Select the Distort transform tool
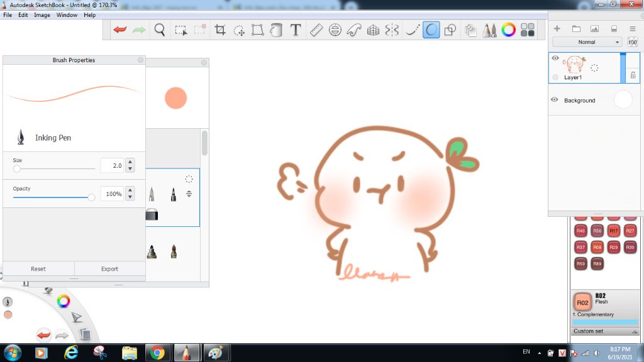This screenshot has height=362, width=644. pos(257,30)
